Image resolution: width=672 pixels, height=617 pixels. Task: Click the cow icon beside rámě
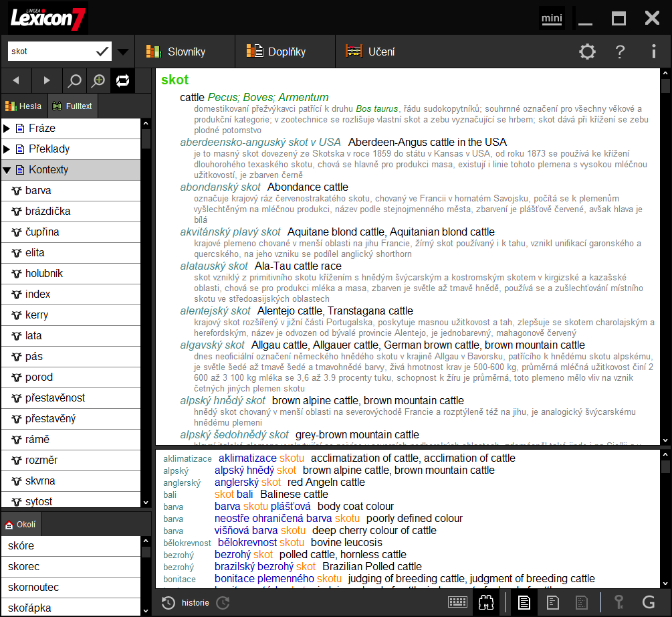tap(16, 440)
